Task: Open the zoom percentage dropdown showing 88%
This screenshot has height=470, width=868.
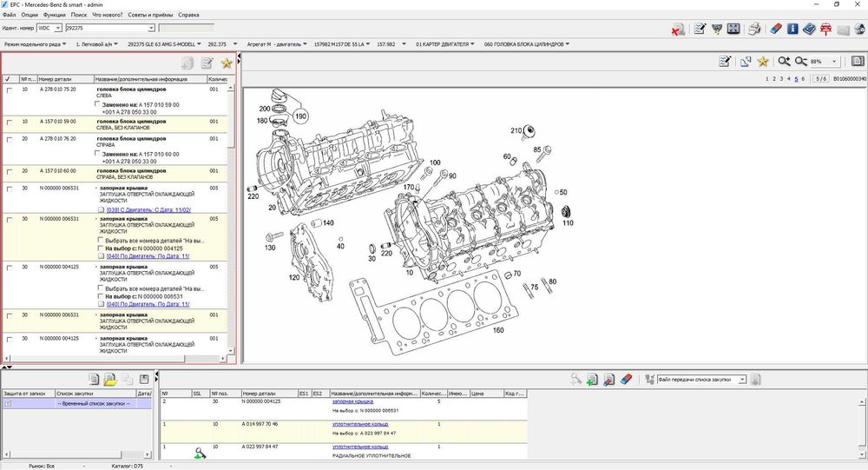Action: [834, 62]
